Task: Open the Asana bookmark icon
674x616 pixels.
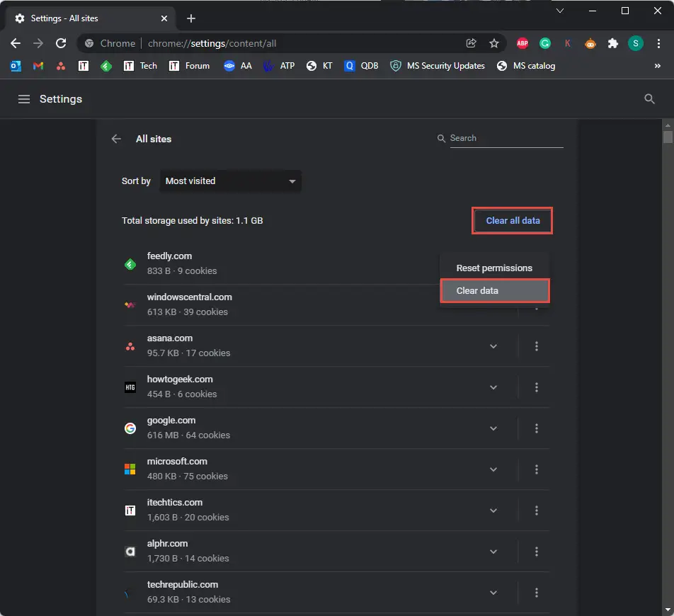Action: [x=61, y=66]
